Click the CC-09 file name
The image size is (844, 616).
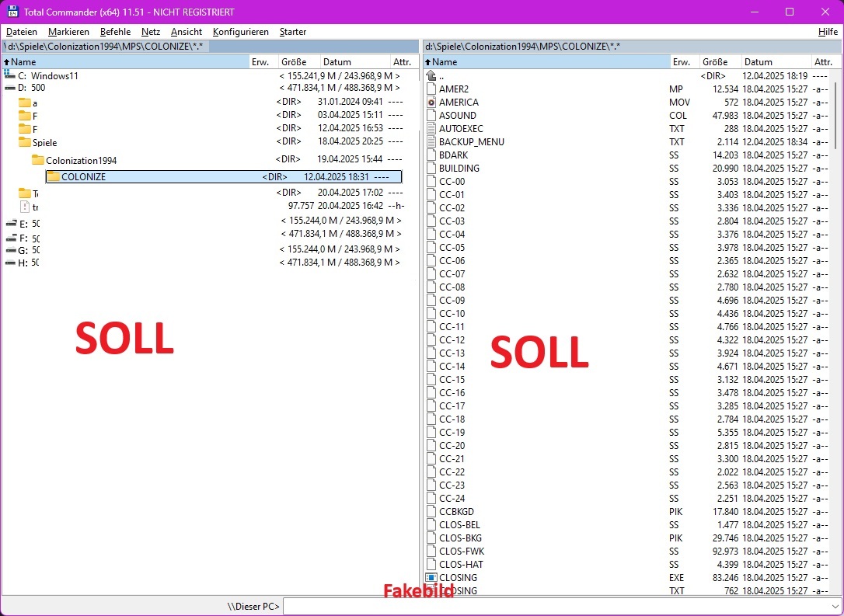pos(452,300)
